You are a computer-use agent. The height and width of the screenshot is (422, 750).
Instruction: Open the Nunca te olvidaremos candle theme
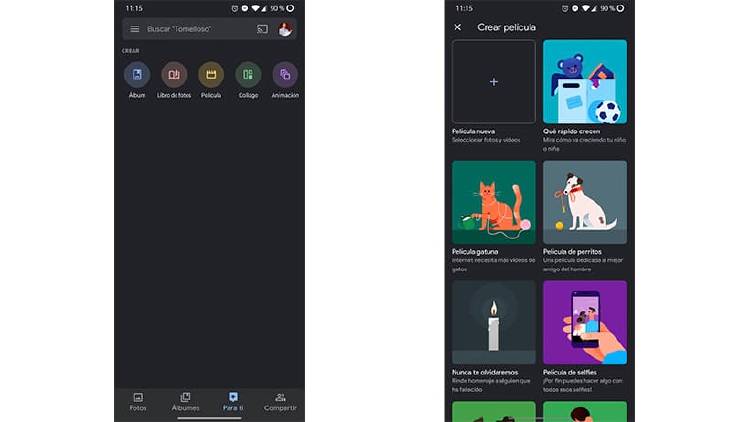click(494, 322)
